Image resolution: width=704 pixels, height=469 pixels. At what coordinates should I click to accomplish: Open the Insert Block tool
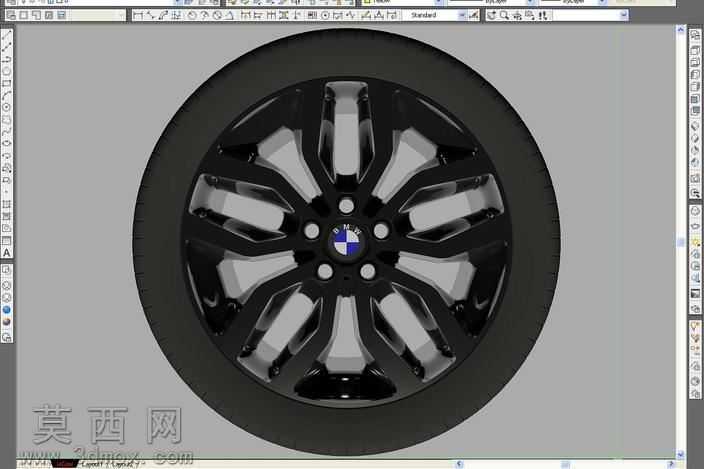pyautogui.click(x=6, y=168)
